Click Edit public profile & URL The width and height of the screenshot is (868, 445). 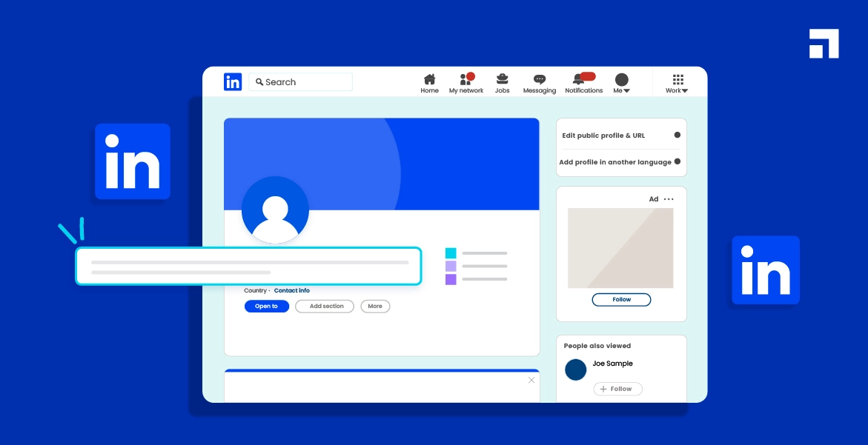[x=603, y=135]
